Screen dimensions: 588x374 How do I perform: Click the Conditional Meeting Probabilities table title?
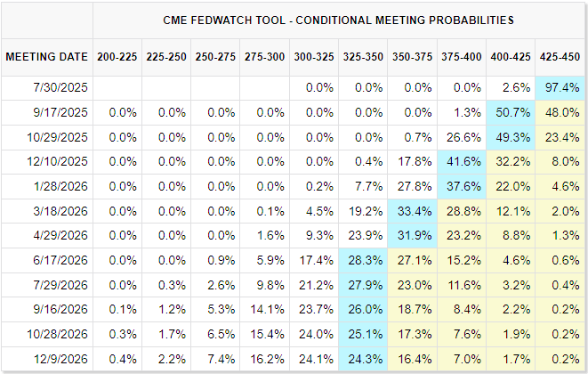tap(339, 20)
